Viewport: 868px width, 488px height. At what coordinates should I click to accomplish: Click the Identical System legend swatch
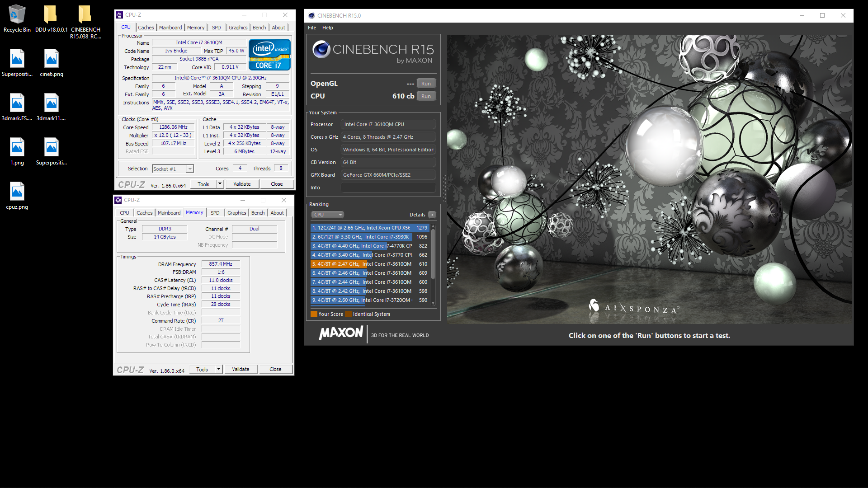tap(348, 314)
